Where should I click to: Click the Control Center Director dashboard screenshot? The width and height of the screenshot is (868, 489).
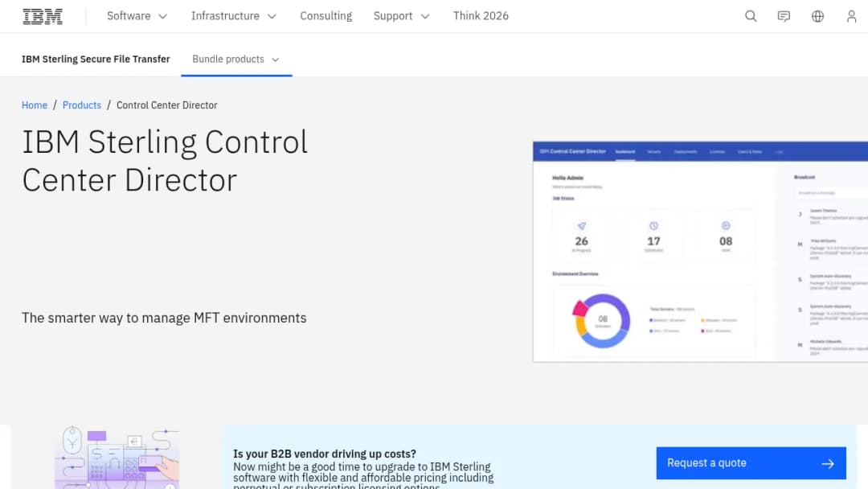click(x=700, y=252)
